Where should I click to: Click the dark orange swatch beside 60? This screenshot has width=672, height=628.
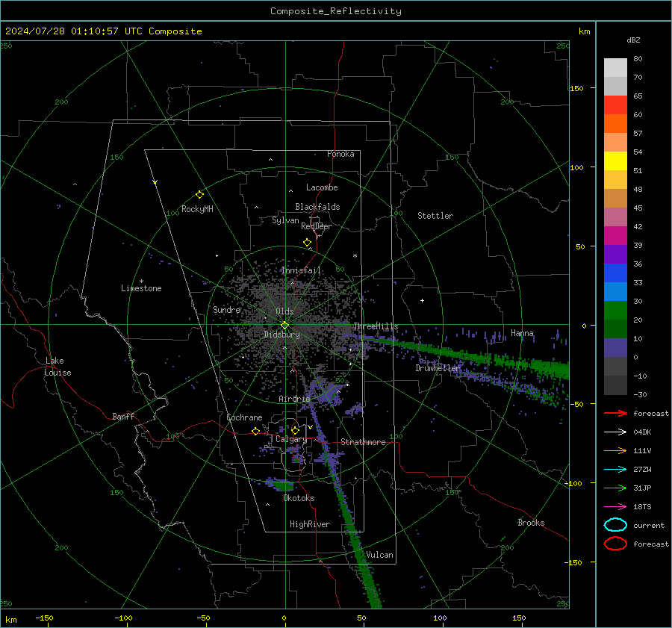615,124
